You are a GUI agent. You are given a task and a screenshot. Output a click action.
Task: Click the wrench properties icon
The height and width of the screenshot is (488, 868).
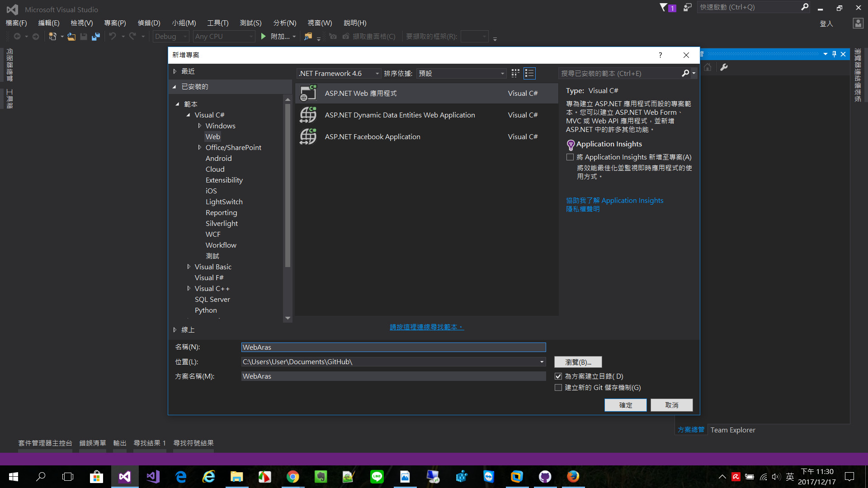tap(724, 67)
